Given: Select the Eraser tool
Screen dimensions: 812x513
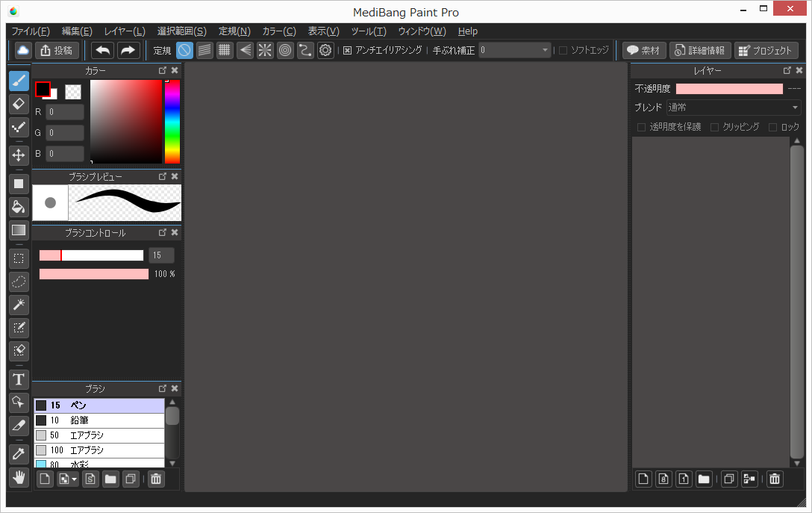Looking at the screenshot, I should (19, 104).
